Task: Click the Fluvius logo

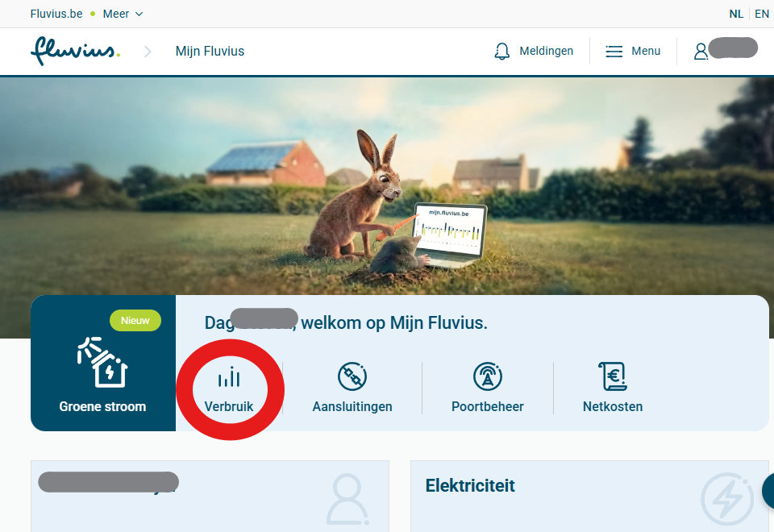Action: 75,51
